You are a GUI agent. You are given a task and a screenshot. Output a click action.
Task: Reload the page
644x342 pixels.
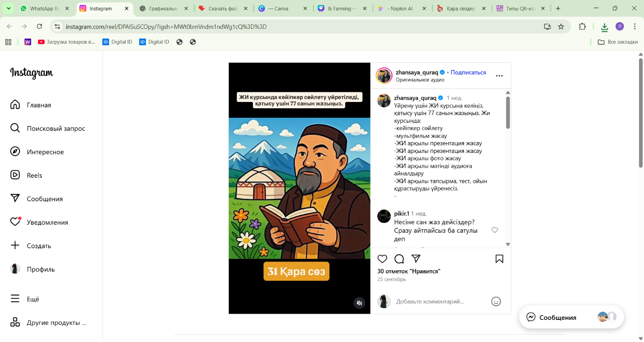click(x=39, y=27)
